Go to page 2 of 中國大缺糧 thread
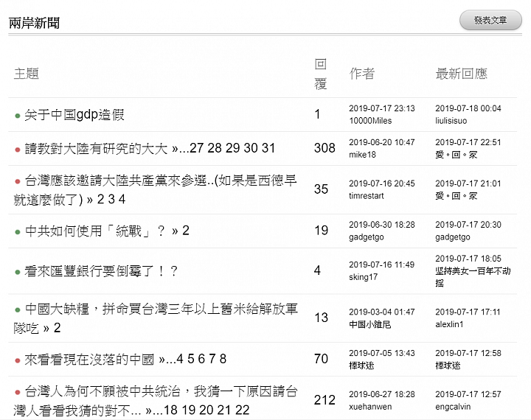Image resolution: width=531 pixels, height=420 pixels. pyautogui.click(x=57, y=328)
